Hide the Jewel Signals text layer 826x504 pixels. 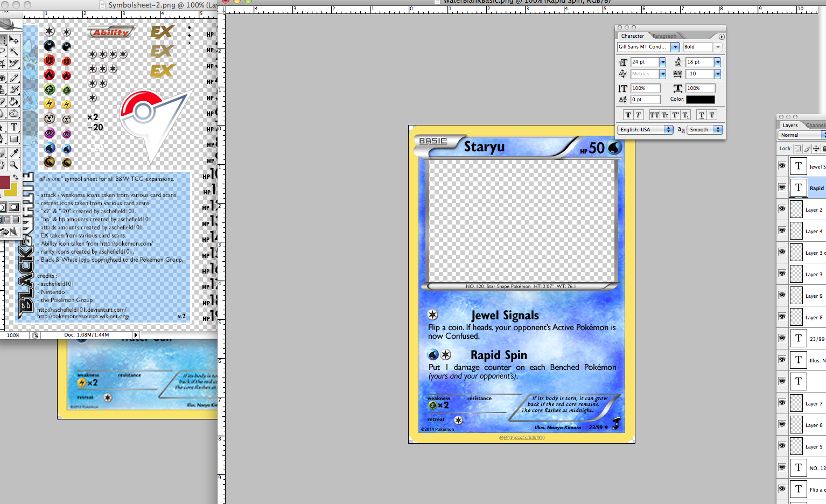click(x=782, y=166)
